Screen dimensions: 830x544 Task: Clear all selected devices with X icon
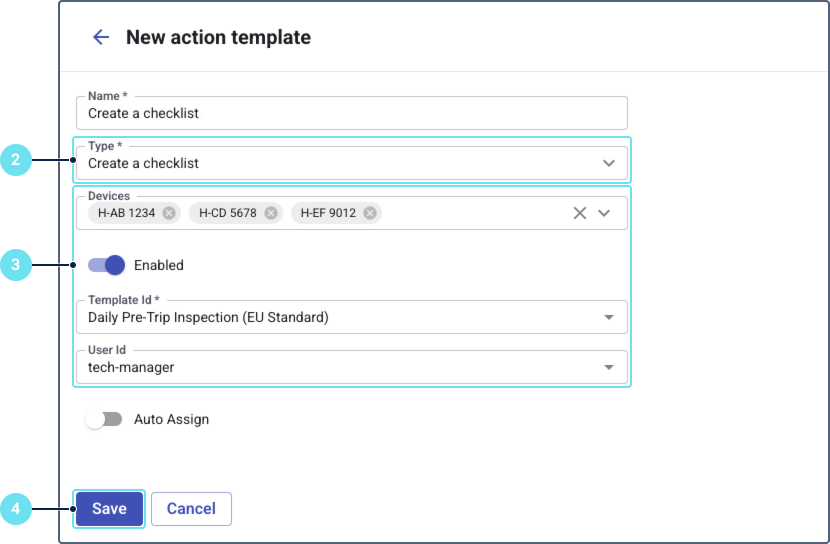(x=579, y=213)
